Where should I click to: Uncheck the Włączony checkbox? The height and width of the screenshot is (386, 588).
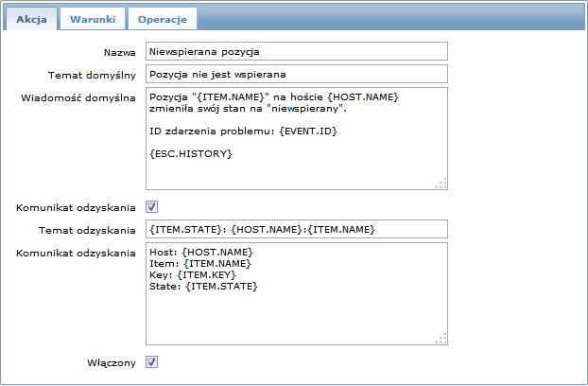152,362
